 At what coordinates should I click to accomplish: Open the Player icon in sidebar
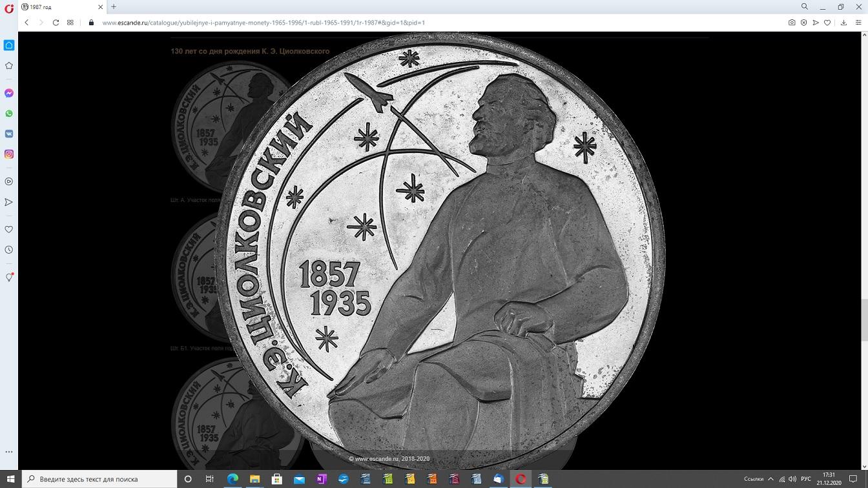(x=9, y=181)
